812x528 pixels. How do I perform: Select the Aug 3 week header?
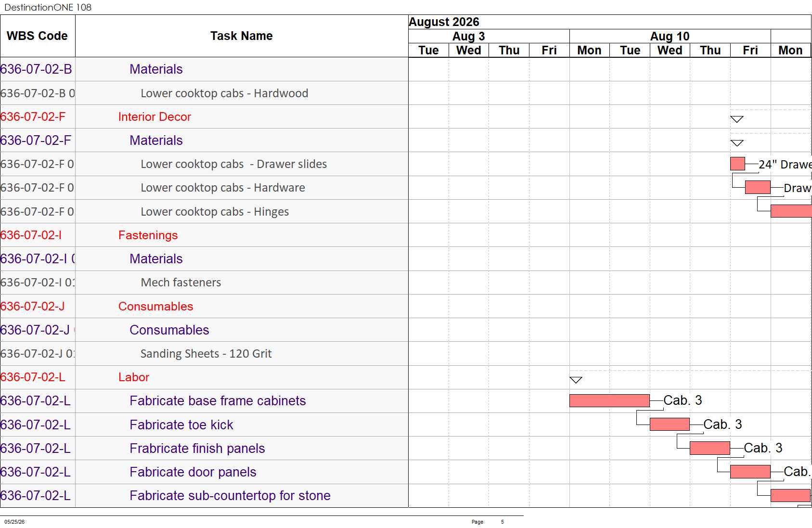(x=489, y=37)
